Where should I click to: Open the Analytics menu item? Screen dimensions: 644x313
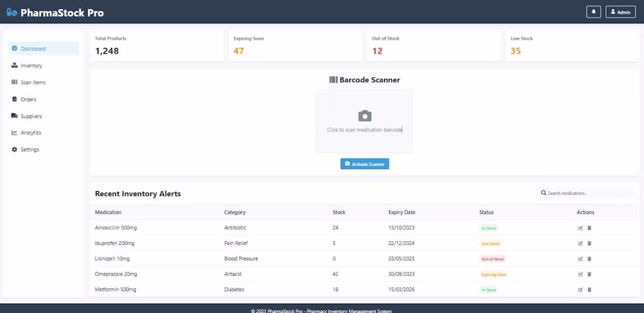pos(43,132)
